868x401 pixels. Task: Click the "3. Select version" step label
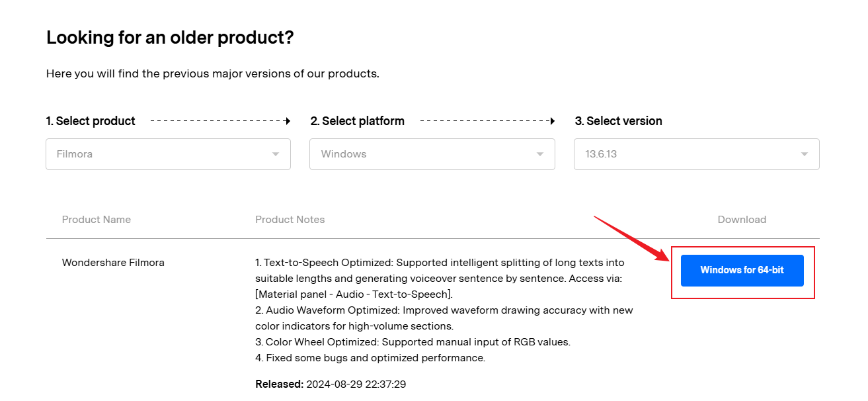click(619, 121)
